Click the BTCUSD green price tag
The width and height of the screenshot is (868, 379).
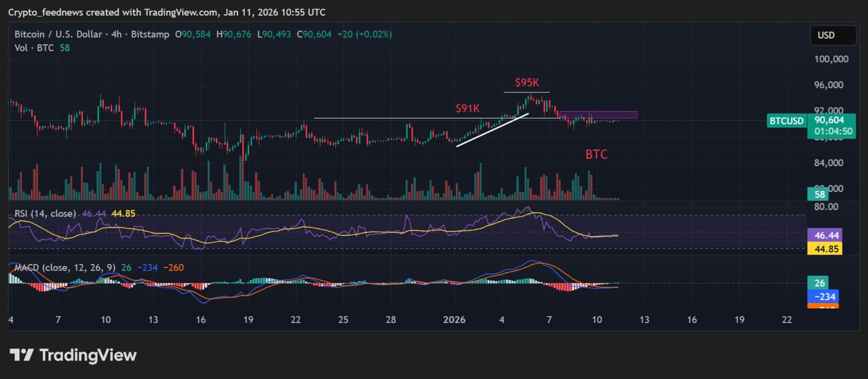pyautogui.click(x=786, y=121)
